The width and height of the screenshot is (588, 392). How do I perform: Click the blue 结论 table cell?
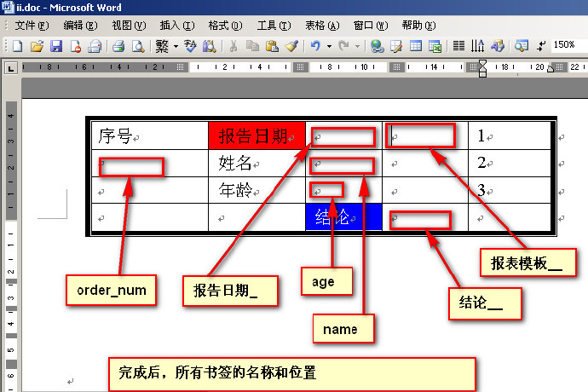pos(344,216)
